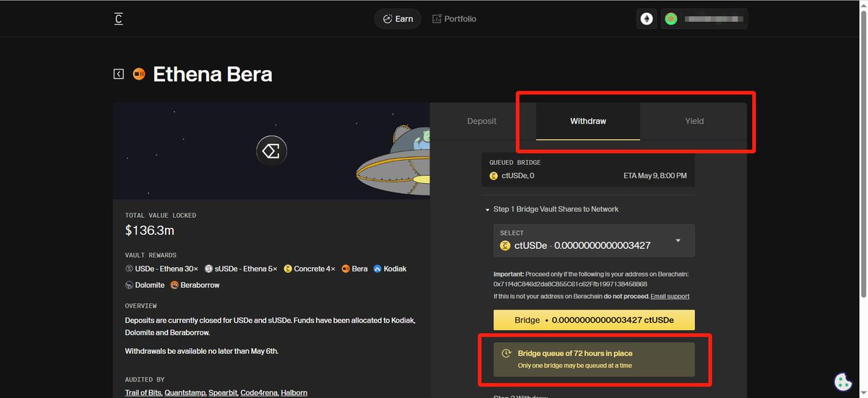Open the Portfolio page
Image resolution: width=868 pixels, height=398 pixels.
454,19
